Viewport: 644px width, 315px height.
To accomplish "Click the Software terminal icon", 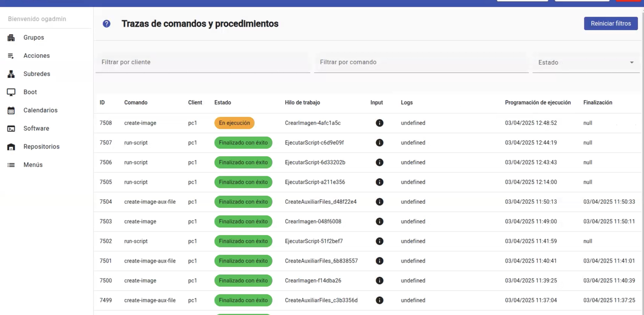I will pos(11,128).
